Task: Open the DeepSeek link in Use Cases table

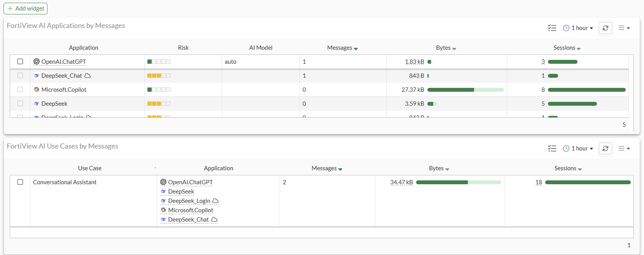Action: pos(181,191)
